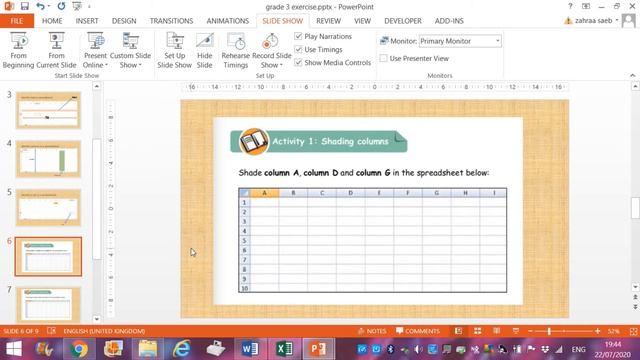Start Rehearse Timings

[236, 50]
